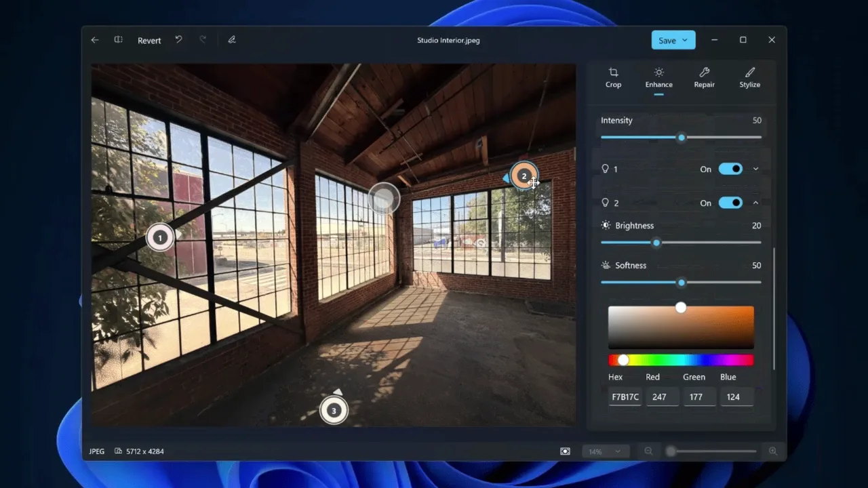Toggle light 2 switch off
Viewport: 868px width, 488px height.
[x=730, y=203]
